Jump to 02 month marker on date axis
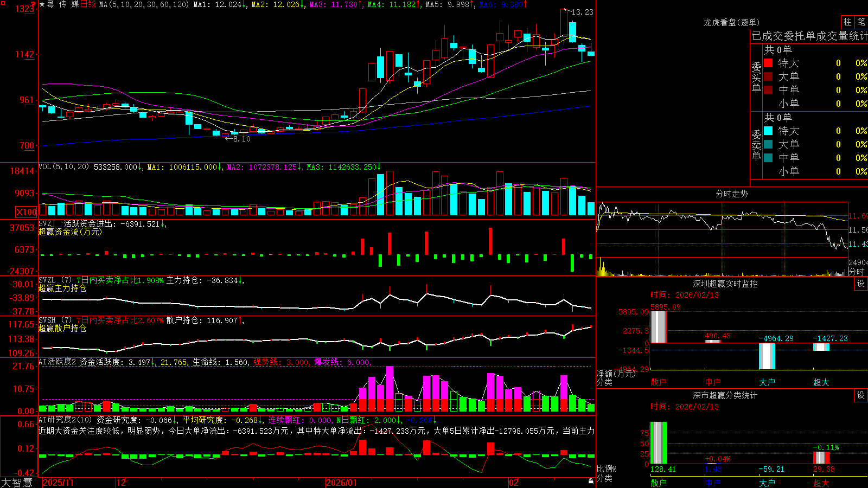868x488 pixels. [x=513, y=483]
